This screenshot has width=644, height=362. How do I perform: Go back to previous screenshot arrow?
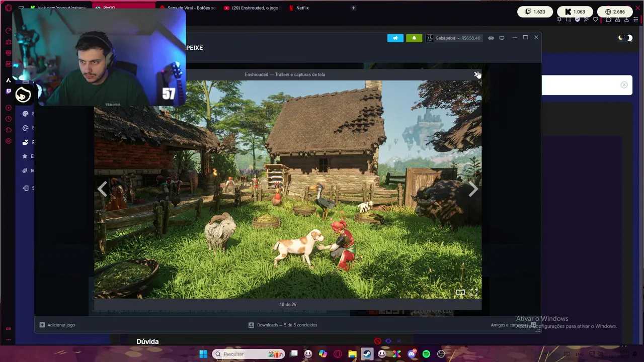click(x=102, y=189)
